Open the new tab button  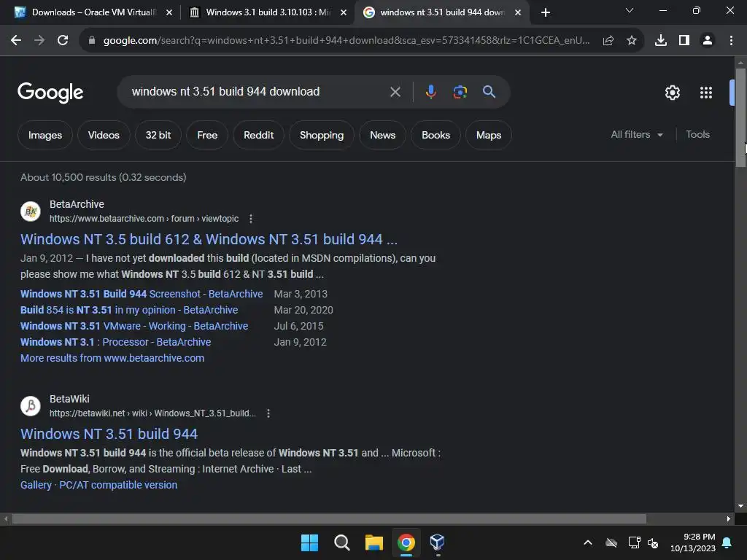click(x=546, y=12)
